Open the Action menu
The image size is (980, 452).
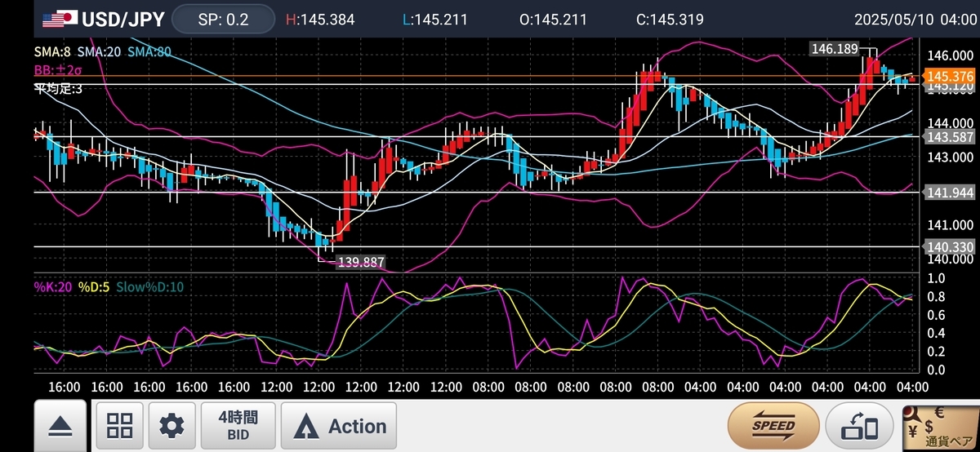(x=339, y=425)
